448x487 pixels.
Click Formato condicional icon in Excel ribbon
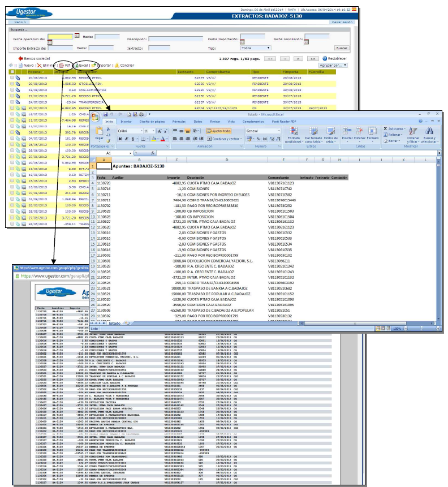tap(294, 131)
